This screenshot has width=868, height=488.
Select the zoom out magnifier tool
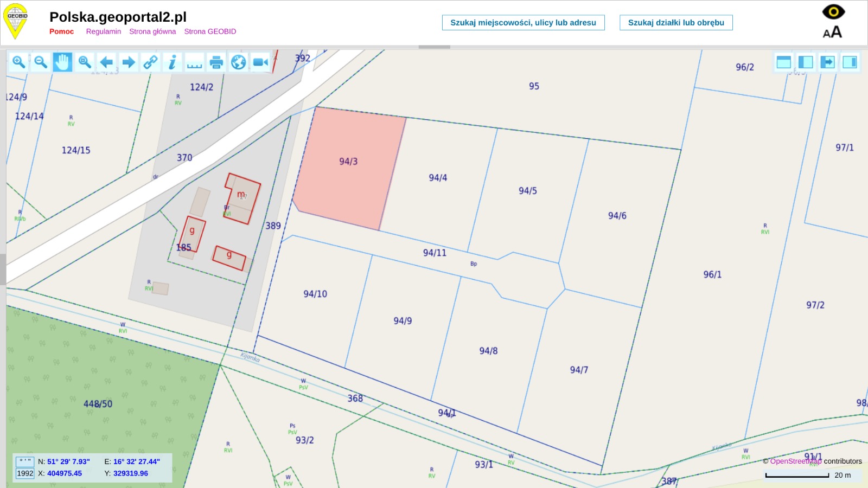click(x=41, y=62)
